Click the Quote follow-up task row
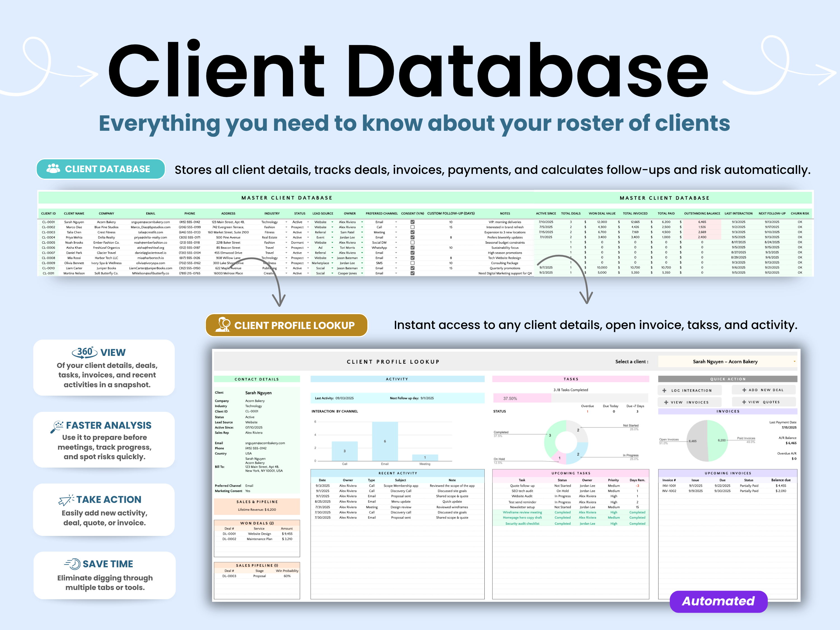 [571, 486]
